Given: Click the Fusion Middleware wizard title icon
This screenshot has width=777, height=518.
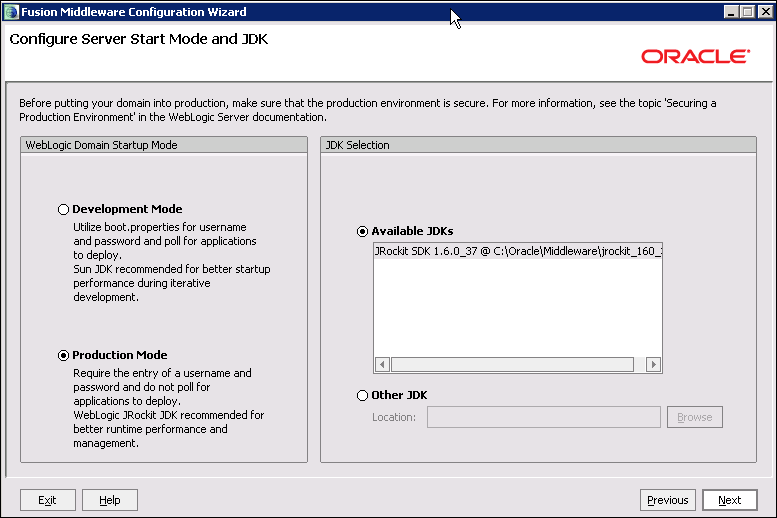Looking at the screenshot, I should (11, 12).
